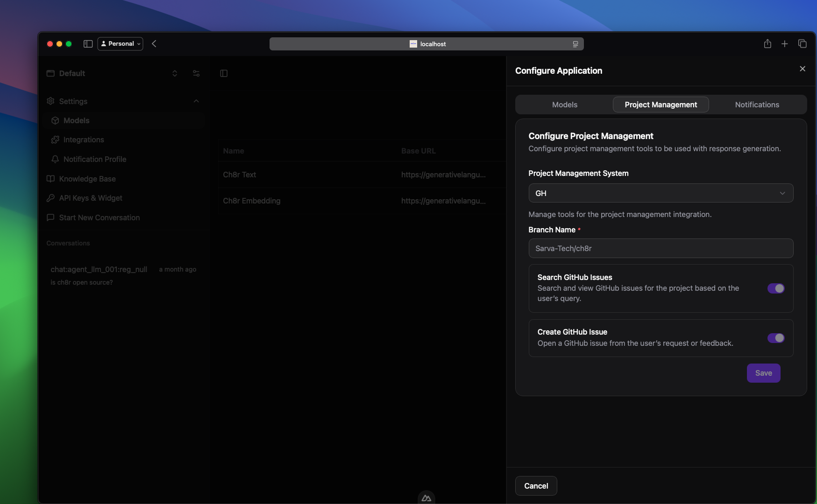Enable Search GitHub Issues
Viewport: 817px width, 504px height.
point(775,288)
